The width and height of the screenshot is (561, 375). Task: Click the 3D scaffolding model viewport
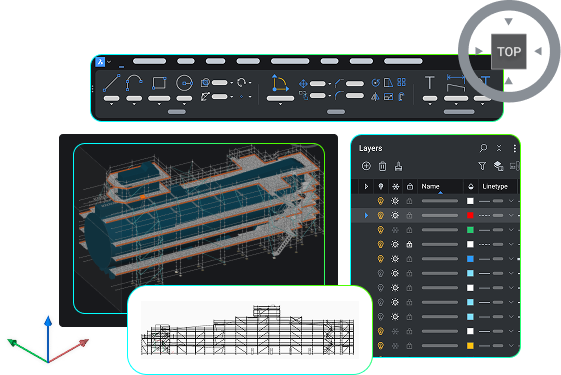[199, 215]
